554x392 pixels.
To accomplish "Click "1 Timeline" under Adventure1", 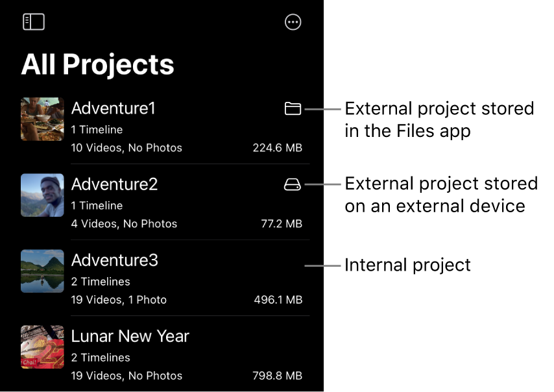I will point(97,130).
